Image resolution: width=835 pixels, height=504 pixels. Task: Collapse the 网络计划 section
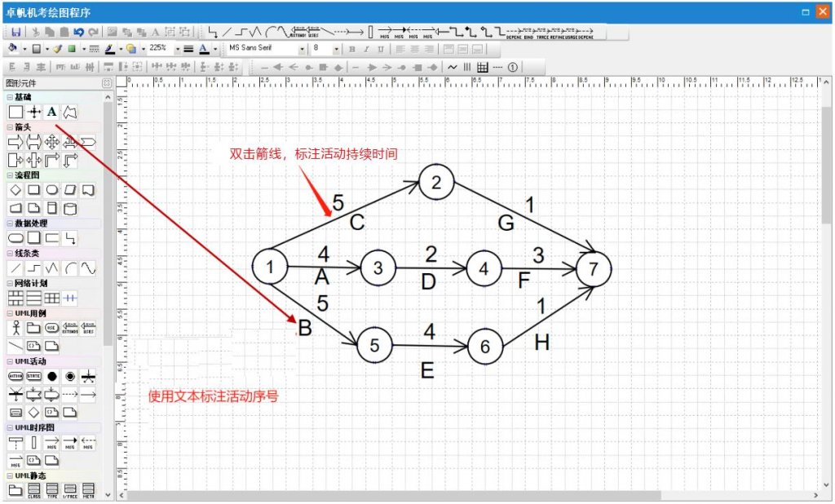point(10,283)
